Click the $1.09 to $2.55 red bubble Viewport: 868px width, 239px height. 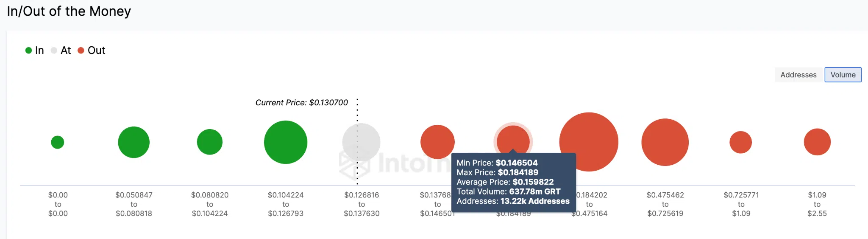tap(817, 142)
